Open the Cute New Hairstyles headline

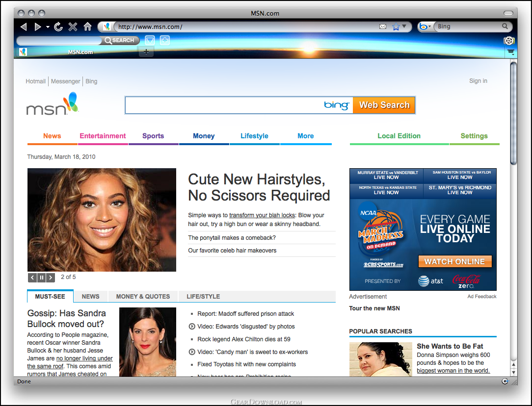click(x=259, y=187)
